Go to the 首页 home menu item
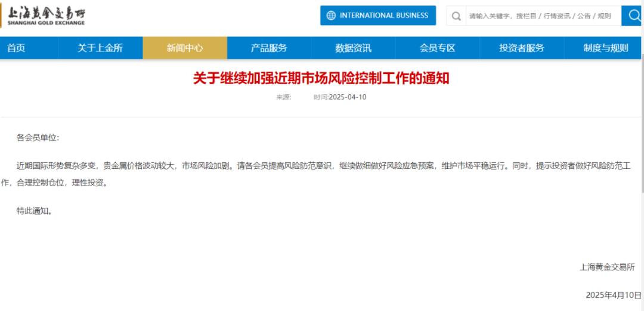644x311 pixels. [16, 48]
